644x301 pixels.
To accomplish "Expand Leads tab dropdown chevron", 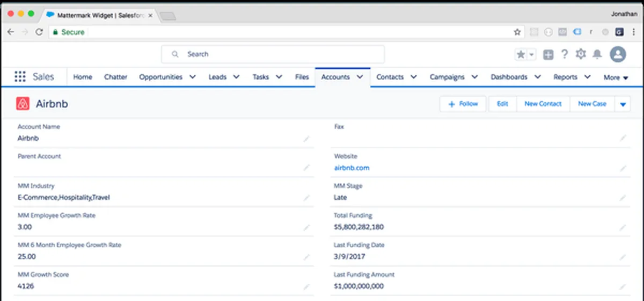I will tap(237, 77).
